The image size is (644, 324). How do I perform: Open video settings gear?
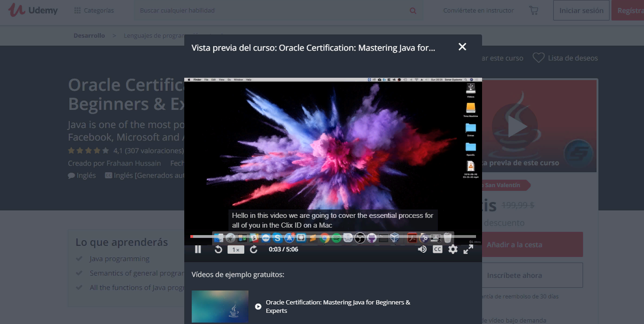click(453, 250)
